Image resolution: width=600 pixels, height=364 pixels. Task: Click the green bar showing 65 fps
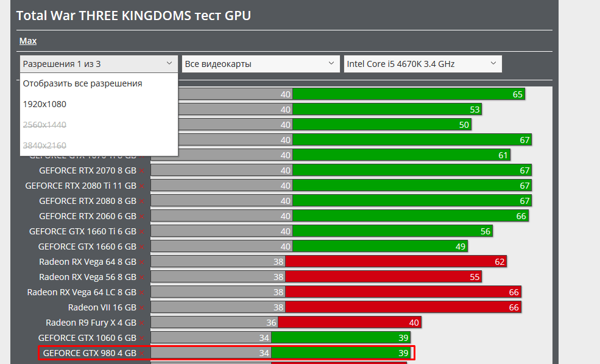tap(409, 94)
